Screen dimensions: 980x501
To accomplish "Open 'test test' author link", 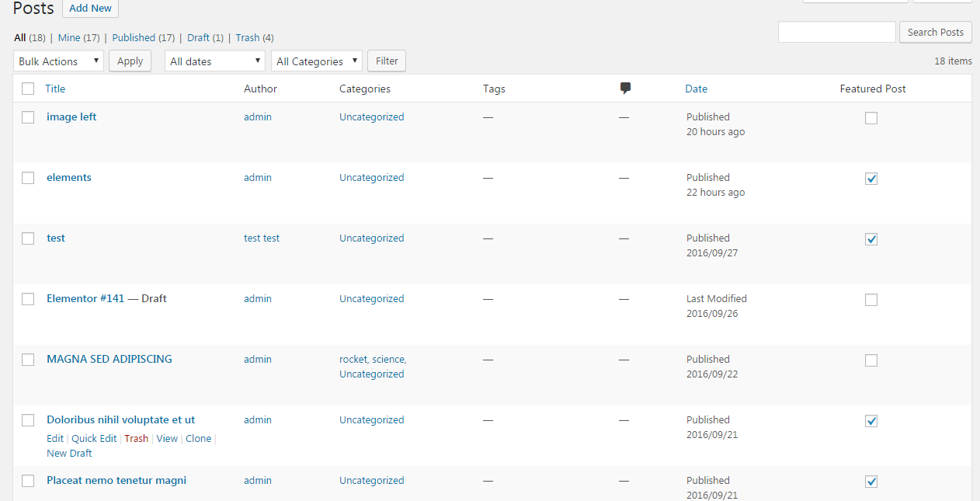I will pyautogui.click(x=262, y=238).
